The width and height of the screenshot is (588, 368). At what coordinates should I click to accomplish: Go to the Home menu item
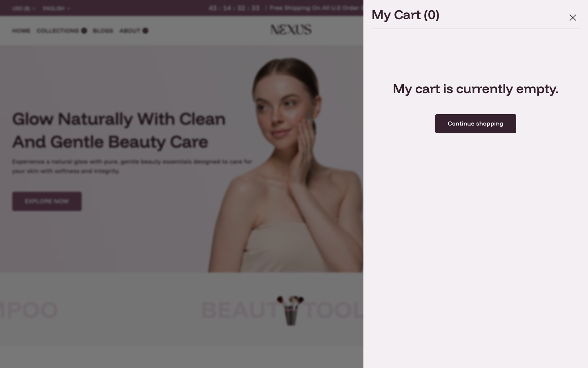[21, 31]
